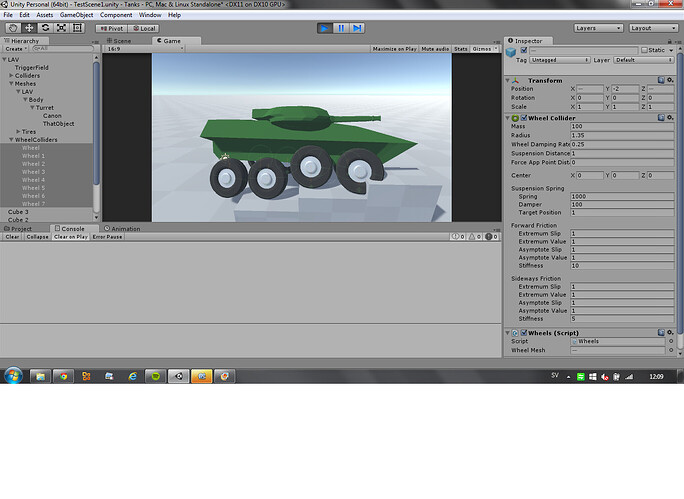Select the Rotate tool
Screen dimensions: 684x499
click(x=44, y=28)
